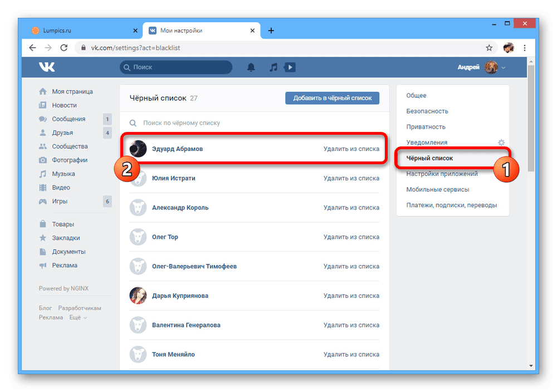Image resolution: width=557 pixels, height=392 pixels.
Task: Open music note icon in header
Action: click(273, 67)
